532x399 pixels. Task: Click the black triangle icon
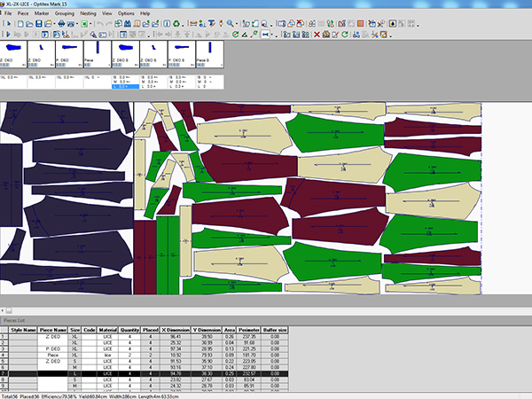(245, 35)
